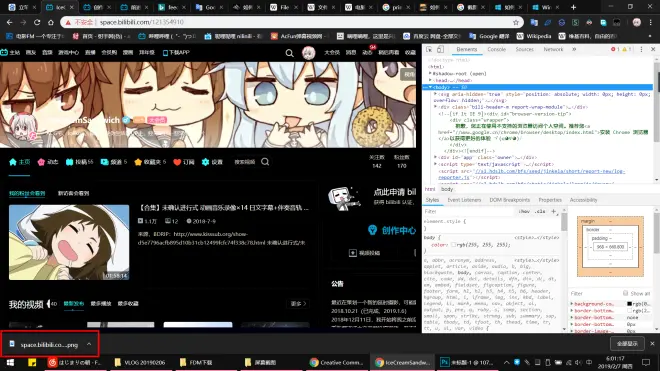Open the 频道 5 channels tab
Image resolution: width=660 pixels, height=371 pixels.
click(114, 162)
